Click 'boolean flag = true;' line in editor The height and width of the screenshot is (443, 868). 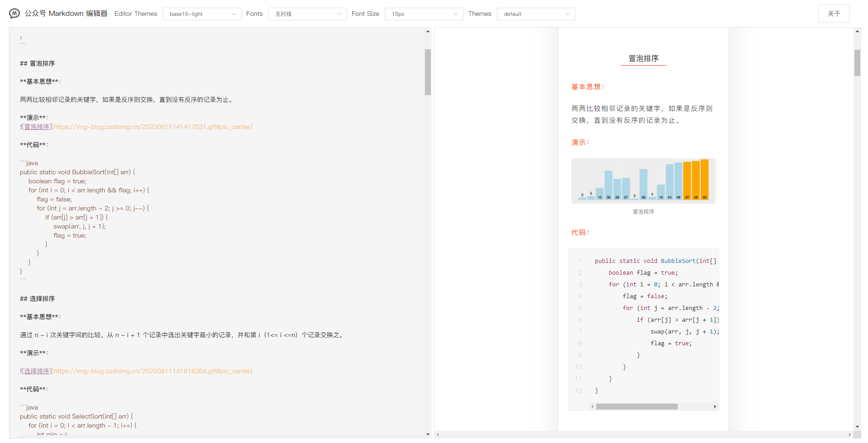(x=57, y=181)
